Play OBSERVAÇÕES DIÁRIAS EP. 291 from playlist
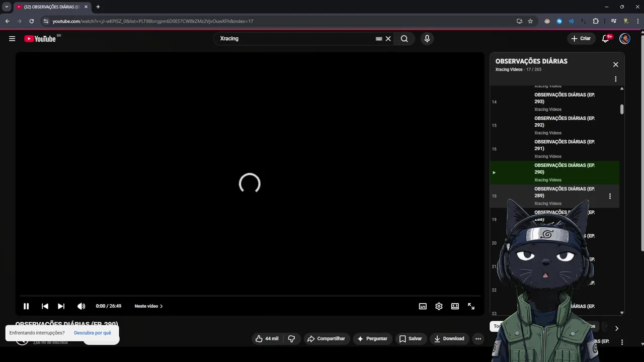This screenshot has height=362, width=644. point(554,149)
